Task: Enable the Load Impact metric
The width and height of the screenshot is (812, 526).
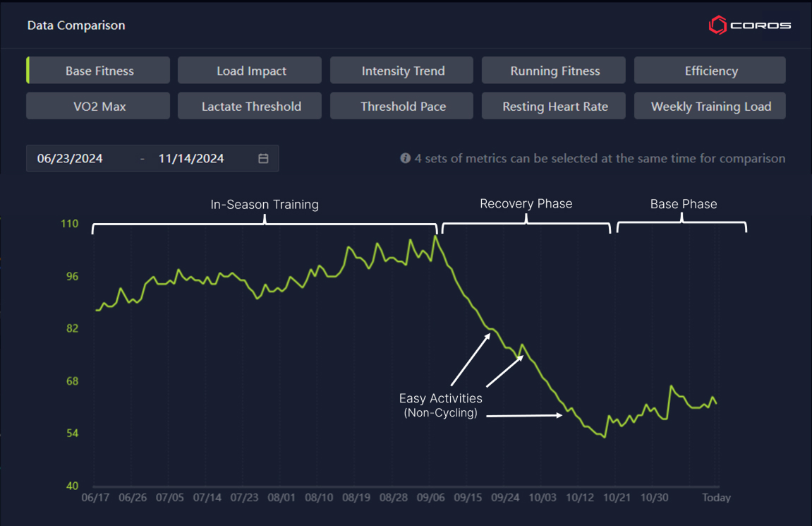Action: (250, 71)
